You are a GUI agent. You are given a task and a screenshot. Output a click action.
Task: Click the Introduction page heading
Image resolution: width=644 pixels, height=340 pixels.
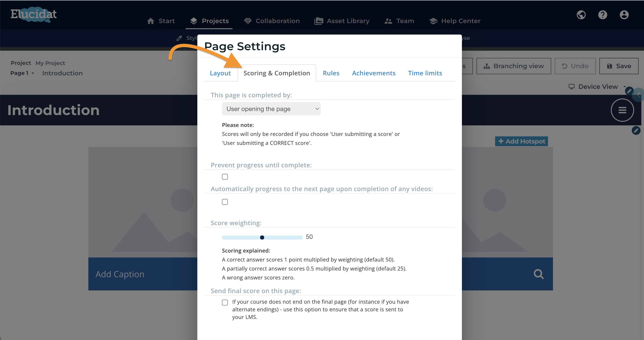tap(54, 110)
